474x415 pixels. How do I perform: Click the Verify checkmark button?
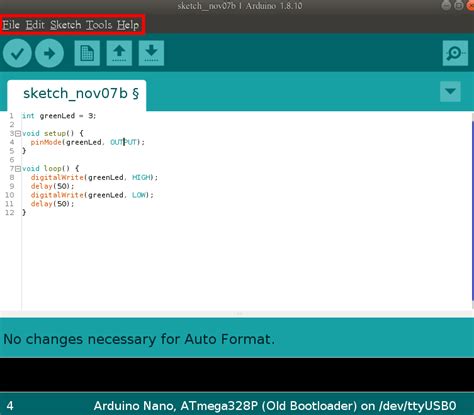click(x=17, y=53)
